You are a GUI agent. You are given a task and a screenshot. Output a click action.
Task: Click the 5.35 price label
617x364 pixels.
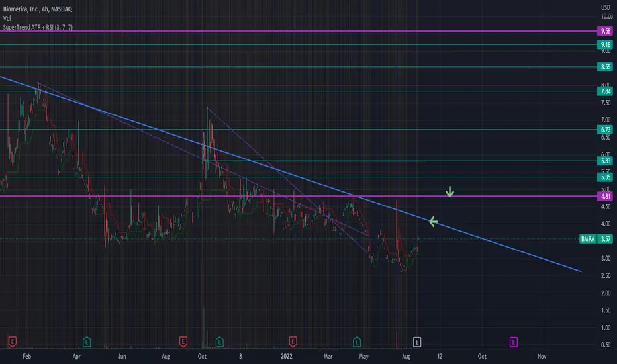point(605,177)
